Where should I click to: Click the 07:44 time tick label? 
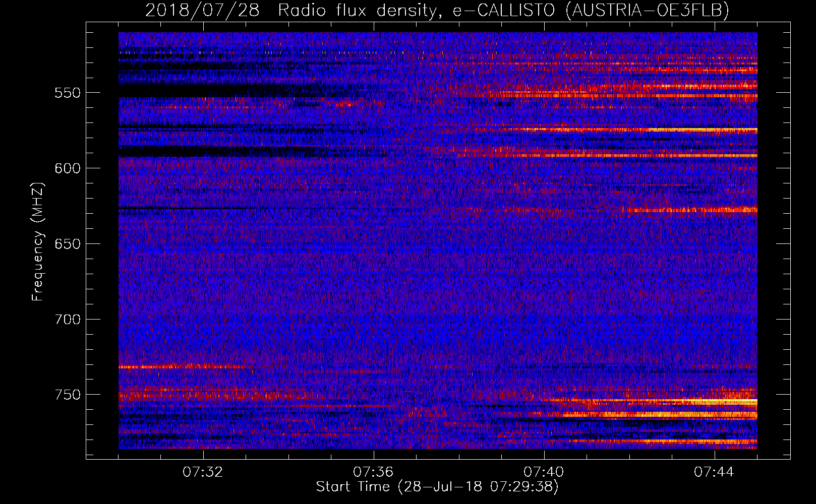tap(714, 472)
